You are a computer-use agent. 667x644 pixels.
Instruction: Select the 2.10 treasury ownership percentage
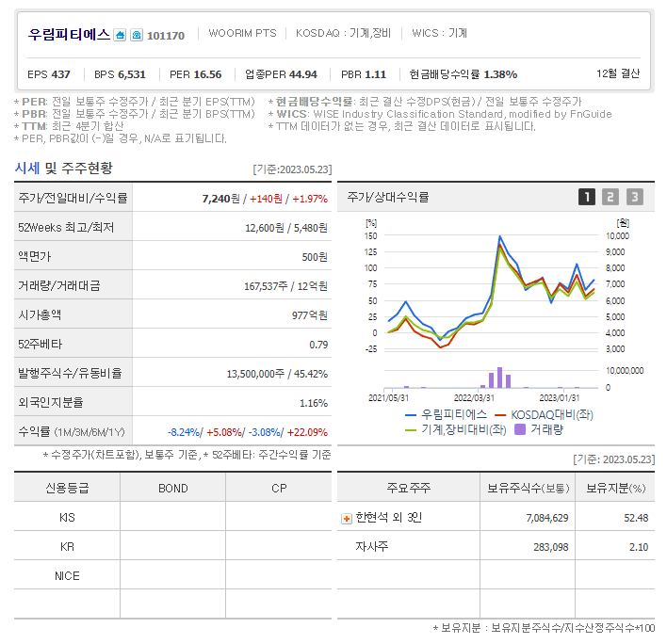point(639,547)
